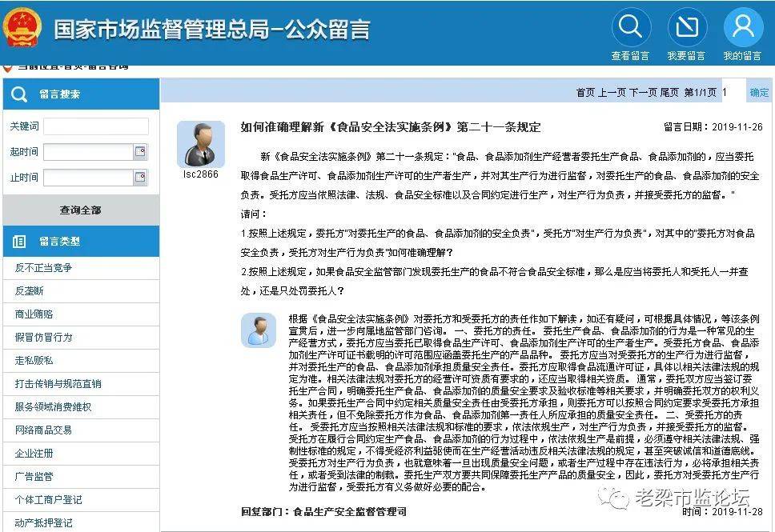Select 网络商品交易 category
Screen dimensions: 775x532
(43, 430)
